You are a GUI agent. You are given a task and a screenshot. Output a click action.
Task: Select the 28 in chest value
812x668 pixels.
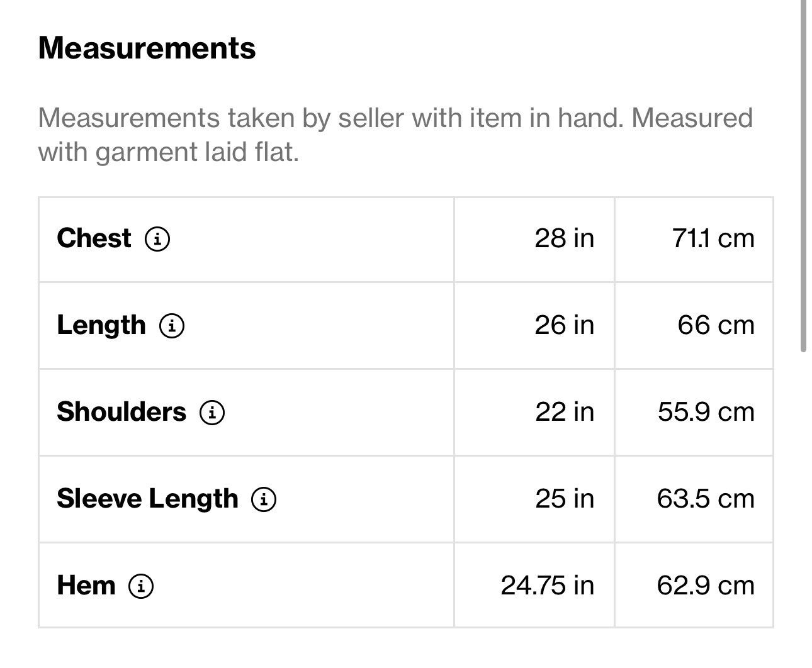pyautogui.click(x=564, y=238)
